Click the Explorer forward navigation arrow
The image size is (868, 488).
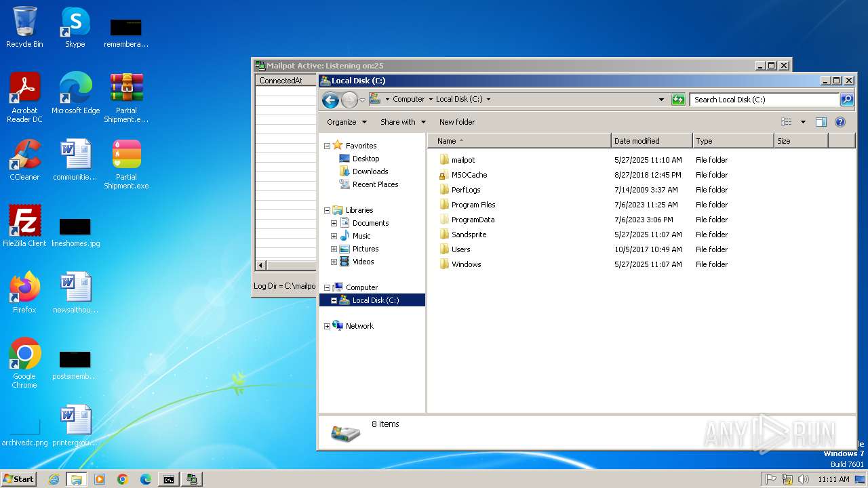(349, 100)
